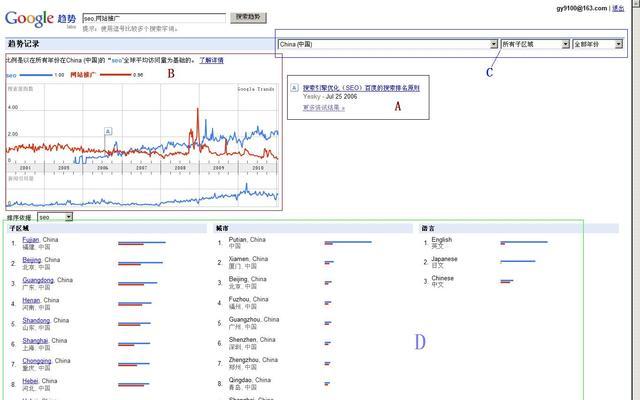Open the Shandong subregion link
This screenshot has width=640, height=400.
pos(36,320)
